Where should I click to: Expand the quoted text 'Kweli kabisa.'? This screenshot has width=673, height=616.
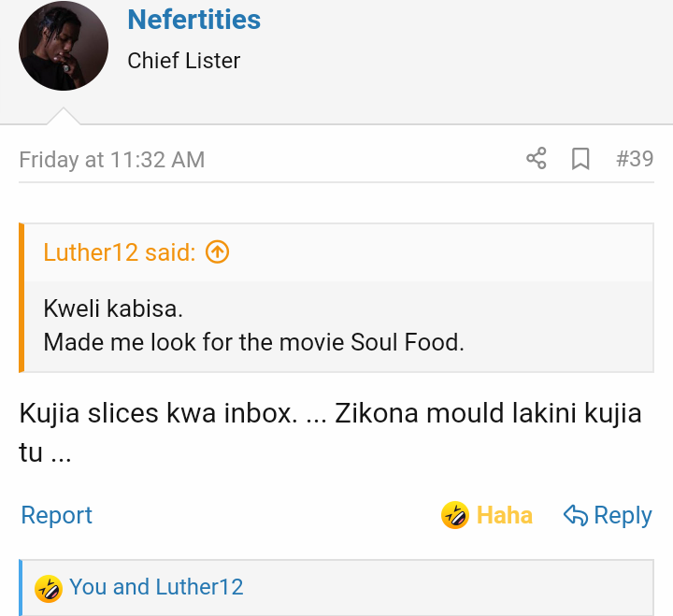(x=113, y=308)
